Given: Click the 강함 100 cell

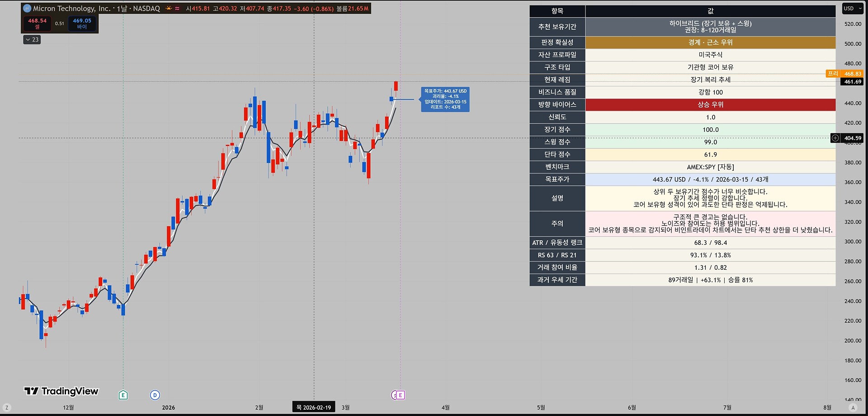Looking at the screenshot, I should coord(711,92).
